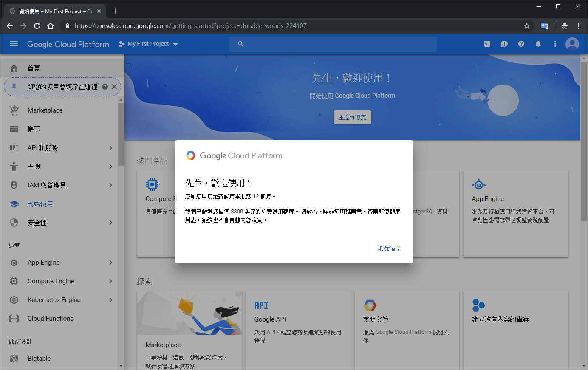Expand Kubernetes Engine submenu arrow
Viewport: 588px width, 370px height.
(110, 300)
